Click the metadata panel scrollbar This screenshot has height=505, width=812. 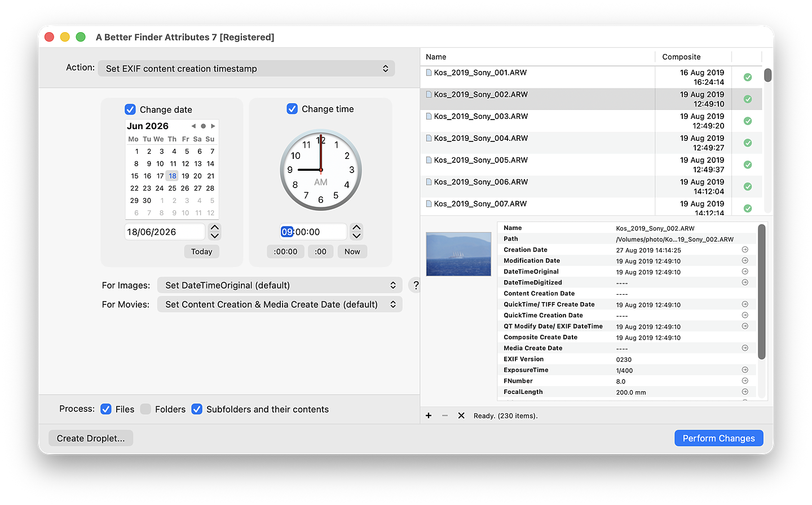click(x=762, y=292)
